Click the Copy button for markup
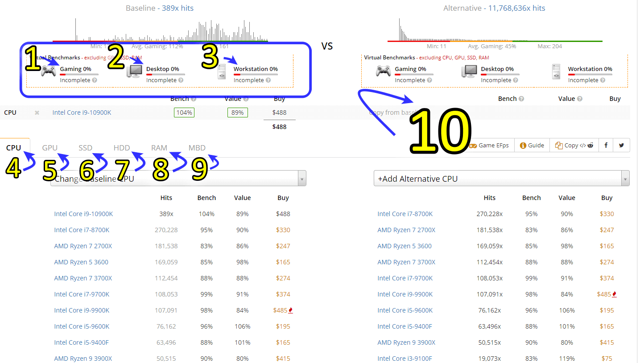This screenshot has height=363, width=644. pyautogui.click(x=574, y=145)
